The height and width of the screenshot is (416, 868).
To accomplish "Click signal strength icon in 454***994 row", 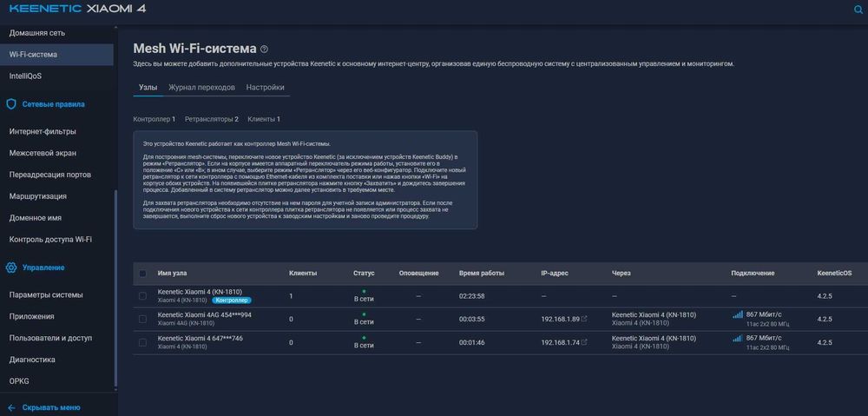I will pos(737,314).
